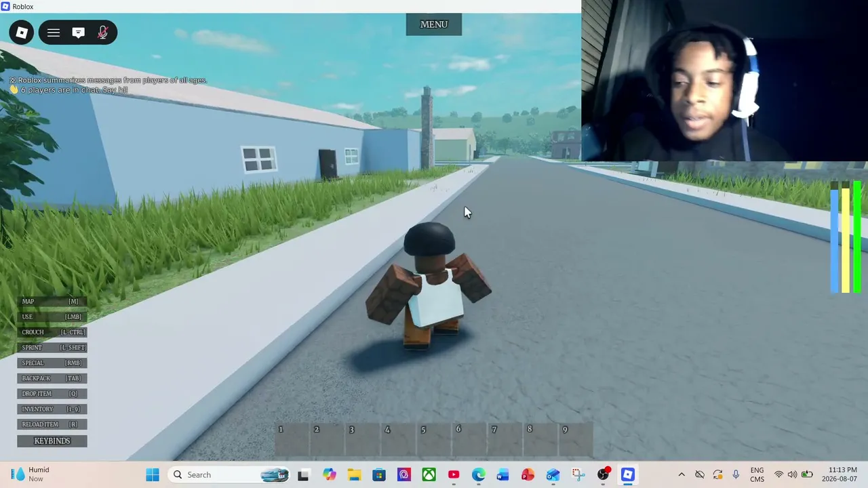Click the system tray microphone icon
This screenshot has height=488, width=868.
tap(736, 474)
